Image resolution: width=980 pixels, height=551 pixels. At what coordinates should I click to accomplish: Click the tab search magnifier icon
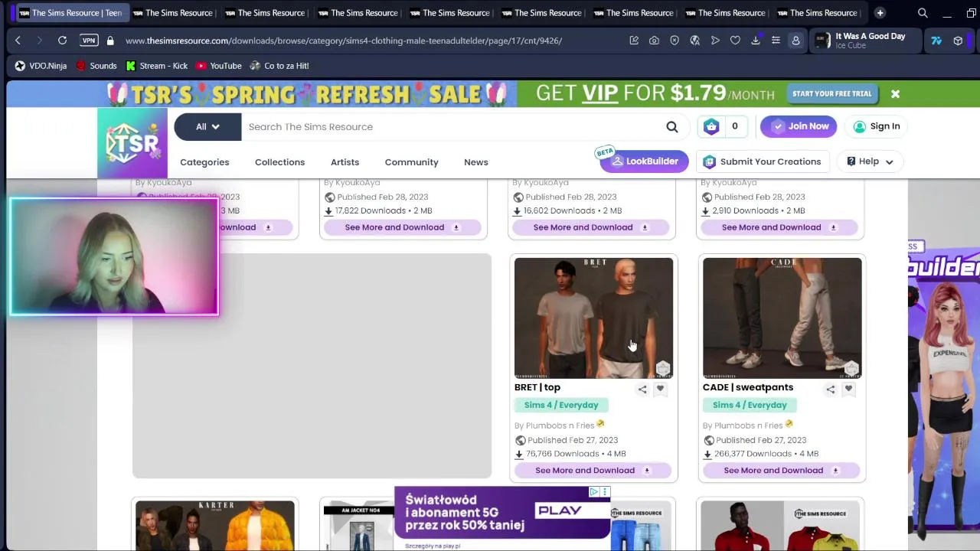[x=923, y=13]
